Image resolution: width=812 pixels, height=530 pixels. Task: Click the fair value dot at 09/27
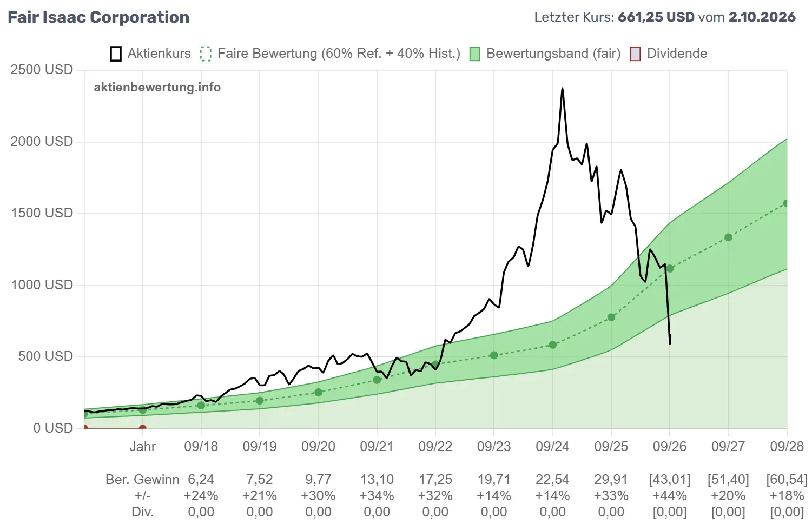pos(728,237)
